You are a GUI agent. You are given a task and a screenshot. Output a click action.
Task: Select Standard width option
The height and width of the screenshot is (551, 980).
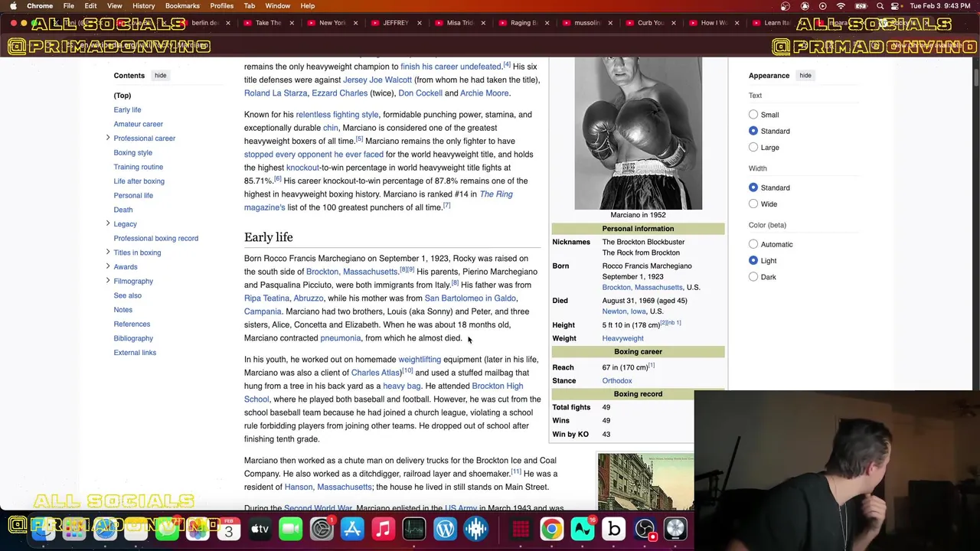(x=753, y=187)
